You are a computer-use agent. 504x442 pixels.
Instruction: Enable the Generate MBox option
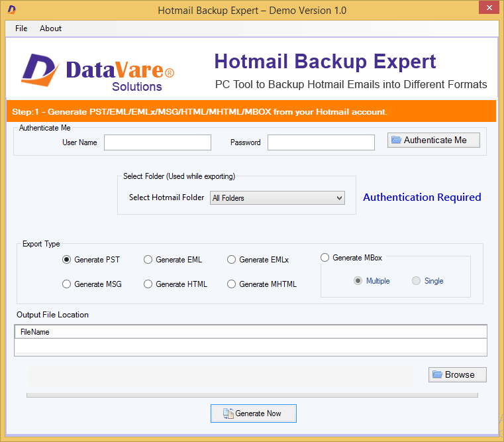pos(325,258)
